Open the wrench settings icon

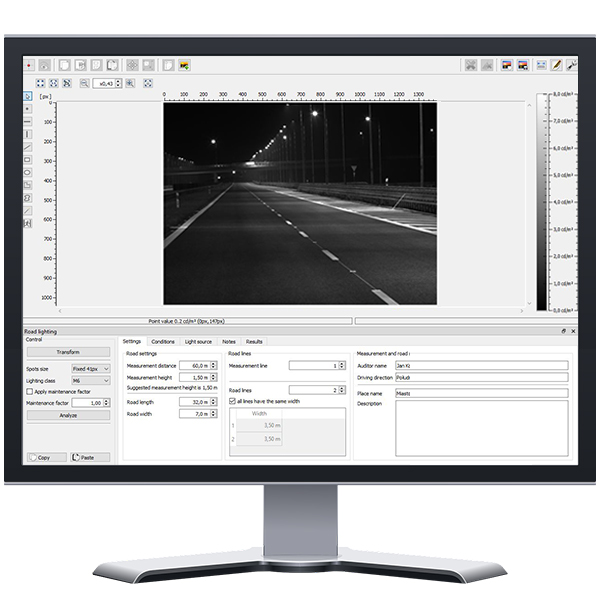[572, 65]
